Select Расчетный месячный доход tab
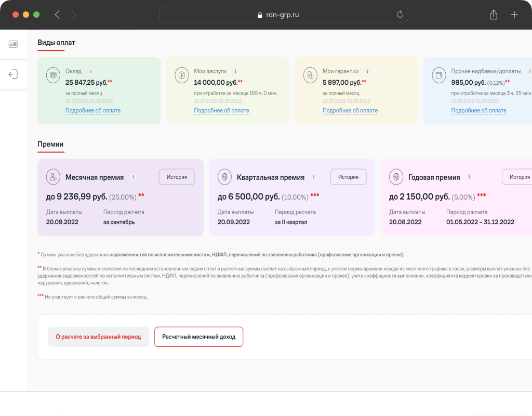This screenshot has height=416, width=532. point(198,337)
